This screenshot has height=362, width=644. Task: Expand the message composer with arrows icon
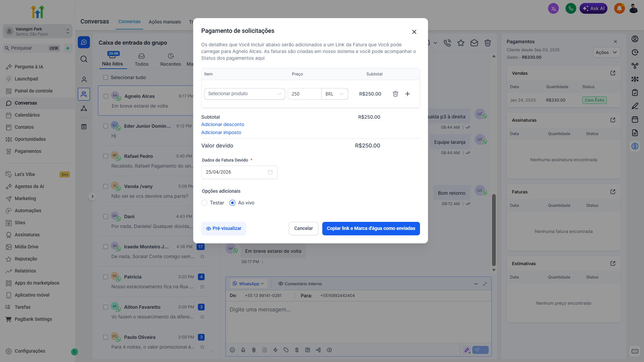tap(485, 284)
